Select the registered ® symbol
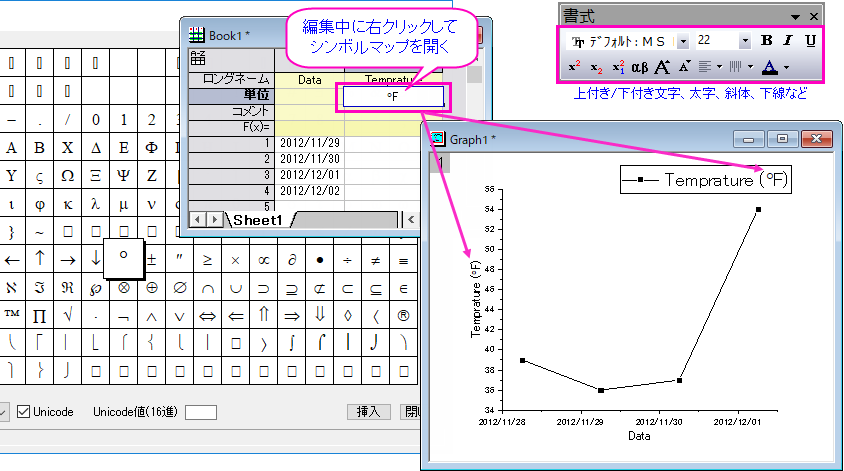The width and height of the screenshot is (844, 471). (x=403, y=316)
